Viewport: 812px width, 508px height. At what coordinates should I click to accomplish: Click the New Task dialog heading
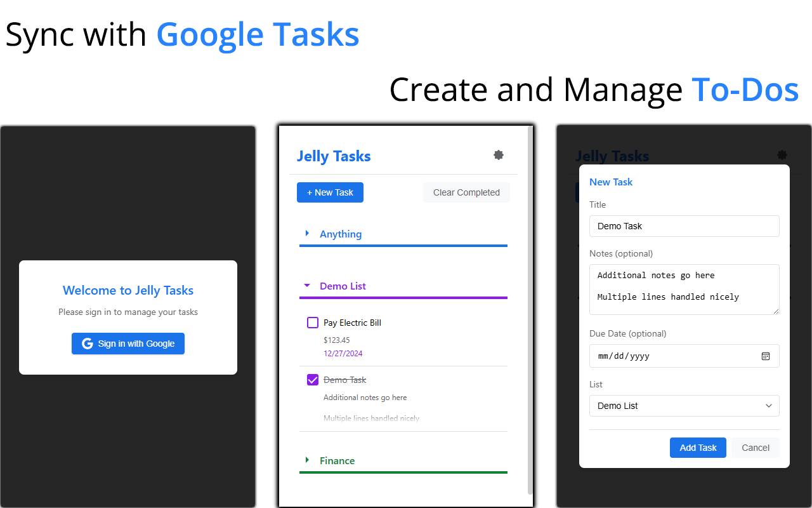611,182
